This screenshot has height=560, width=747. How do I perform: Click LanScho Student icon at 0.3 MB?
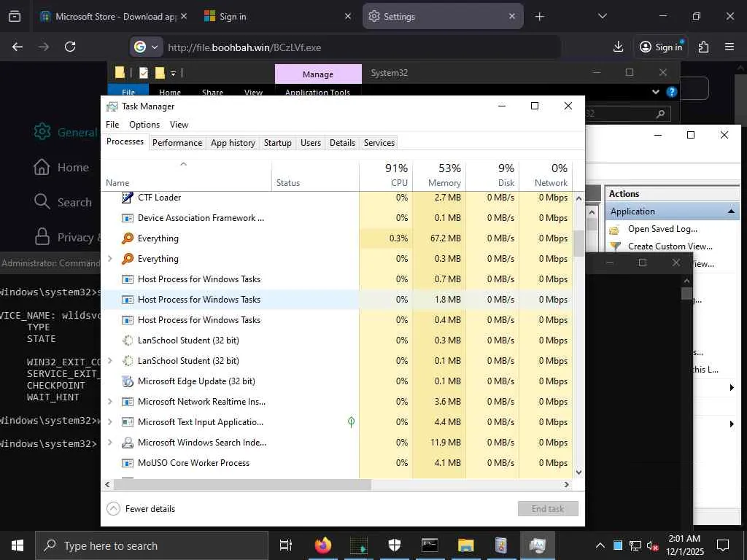pyautogui.click(x=127, y=341)
